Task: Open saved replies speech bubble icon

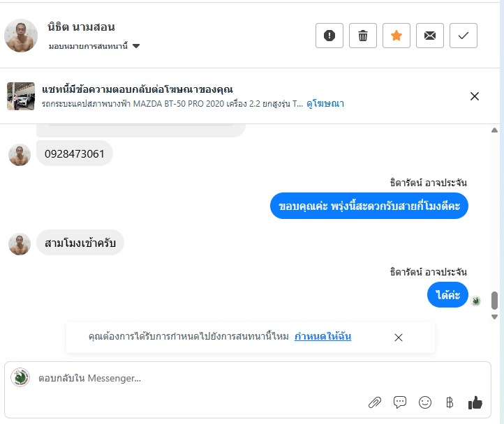Action: point(400,402)
